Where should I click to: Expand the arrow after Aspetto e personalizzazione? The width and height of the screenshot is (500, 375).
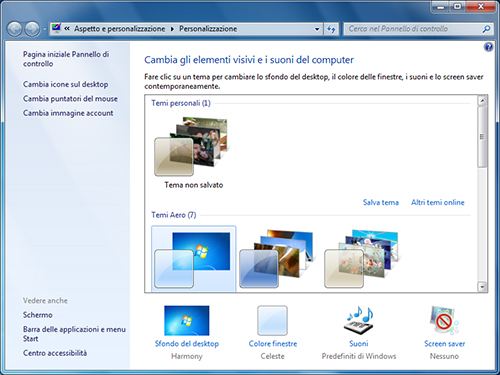pos(172,29)
